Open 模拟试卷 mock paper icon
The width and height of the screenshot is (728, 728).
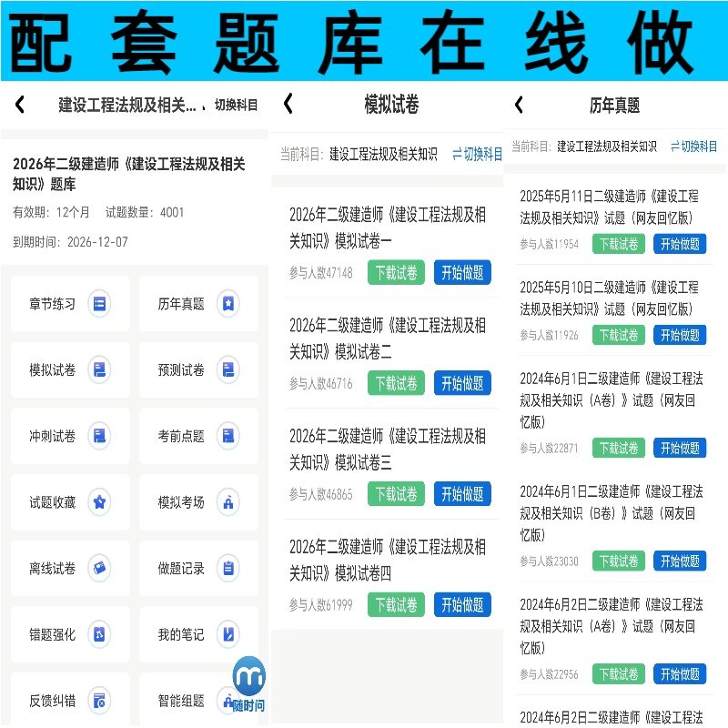click(99, 370)
